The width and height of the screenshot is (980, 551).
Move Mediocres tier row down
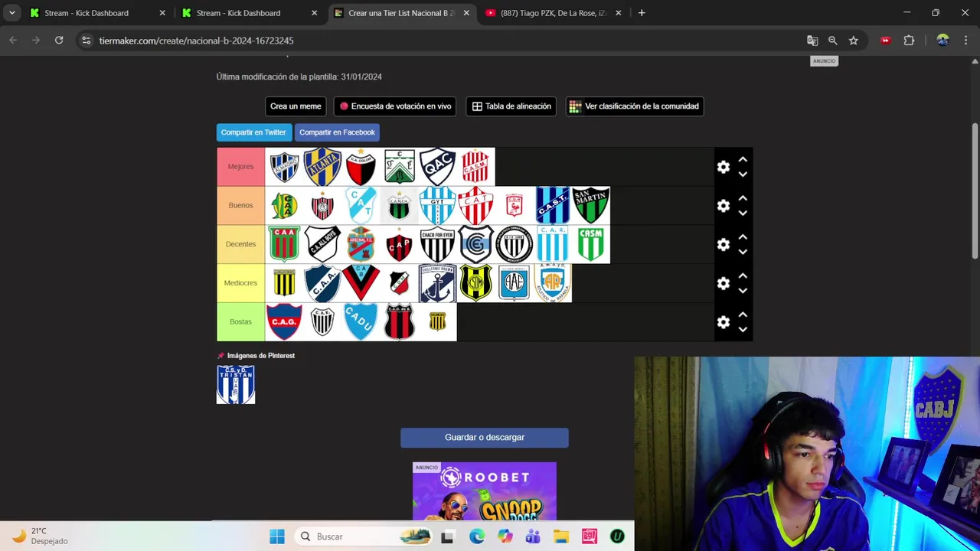[x=743, y=291]
